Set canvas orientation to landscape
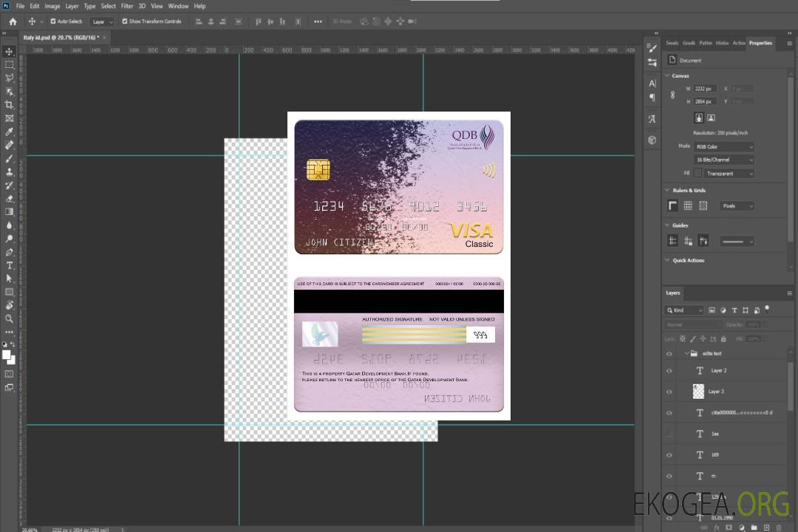 click(x=711, y=117)
